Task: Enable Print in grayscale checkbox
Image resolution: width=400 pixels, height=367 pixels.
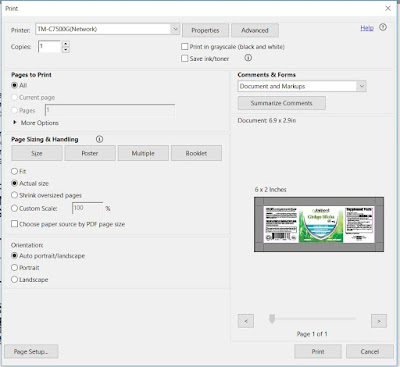Action: 184,46
